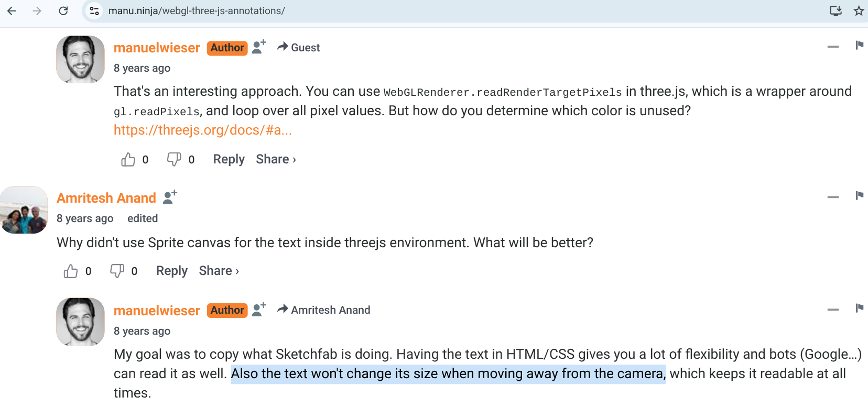Screen dimensions: 868x408
Task: Flag the top manuelwieser comment
Action: (859, 45)
